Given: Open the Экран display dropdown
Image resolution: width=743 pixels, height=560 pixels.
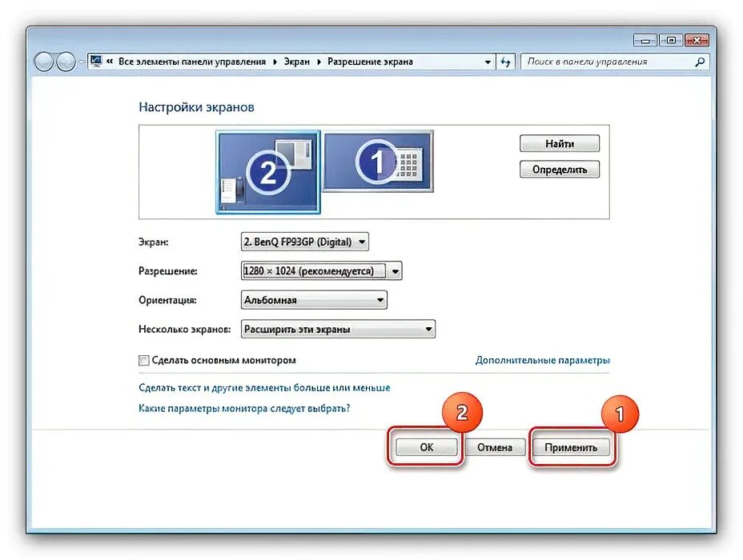Looking at the screenshot, I should [305, 242].
